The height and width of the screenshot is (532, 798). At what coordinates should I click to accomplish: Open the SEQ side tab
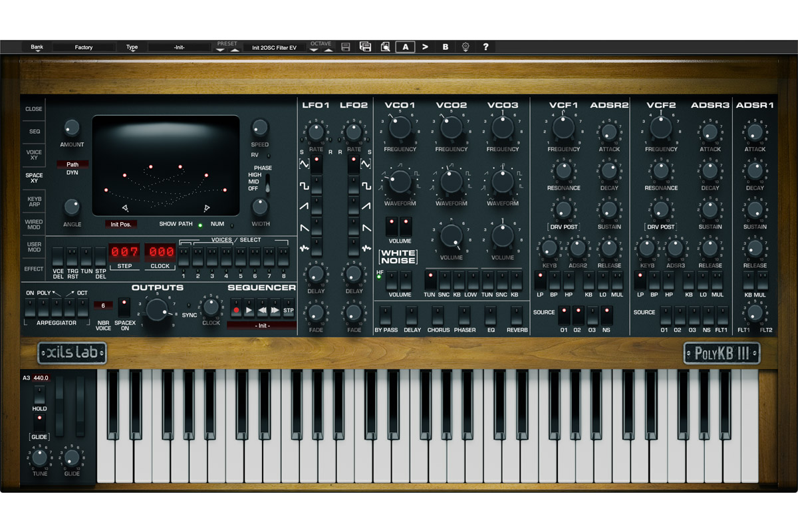[x=34, y=132]
